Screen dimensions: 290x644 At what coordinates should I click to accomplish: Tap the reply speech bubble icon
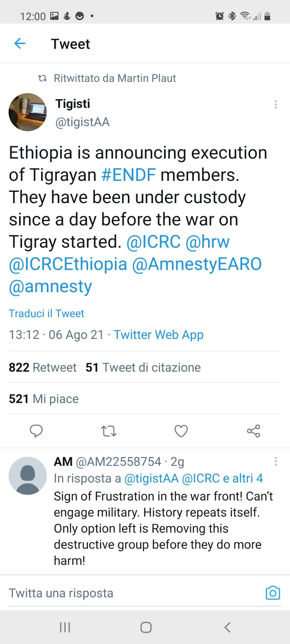[36, 431]
